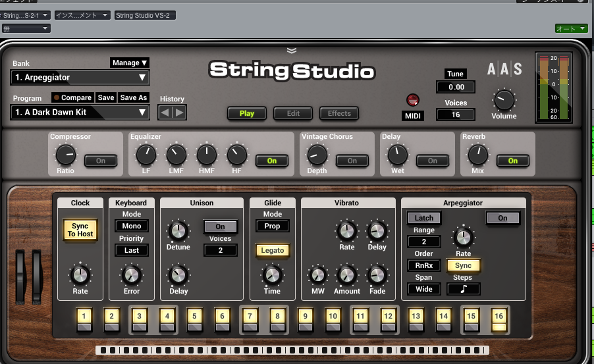Select program pad 10
This screenshot has height=364, width=594.
[x=333, y=321]
